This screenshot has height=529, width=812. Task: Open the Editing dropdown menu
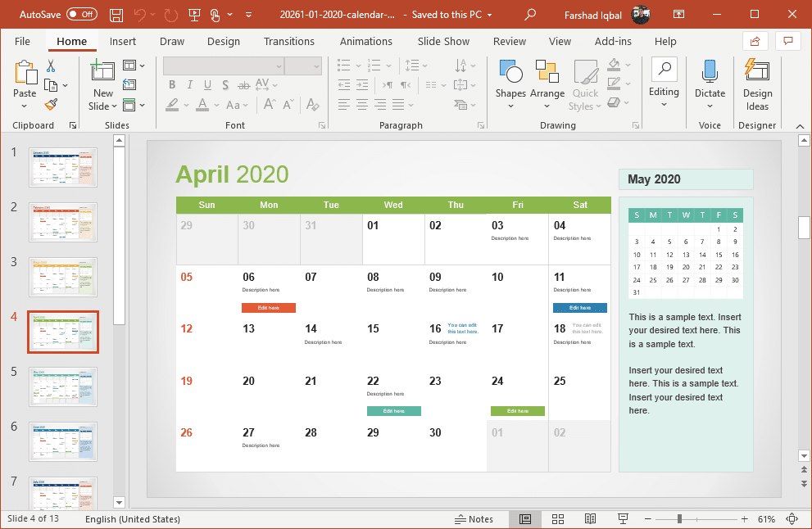point(664,103)
